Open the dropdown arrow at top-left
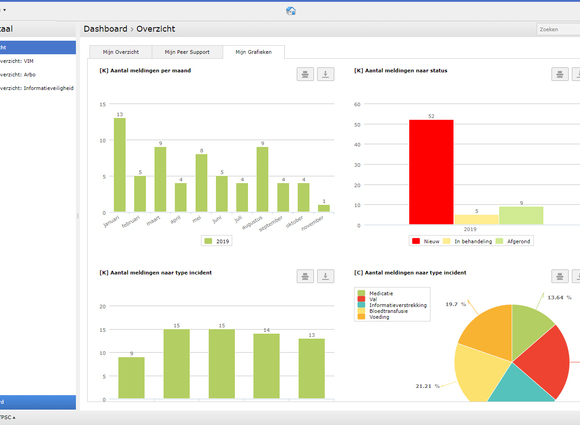This screenshot has height=425, width=580. [4, 10]
